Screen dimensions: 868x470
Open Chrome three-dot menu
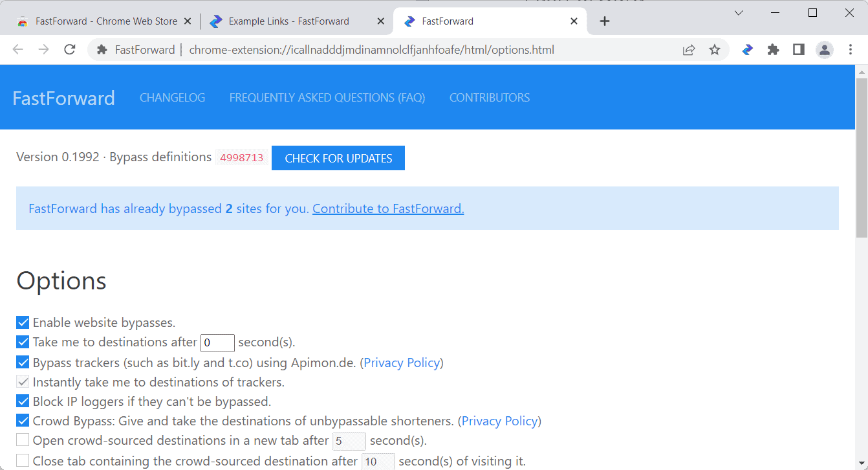click(851, 50)
